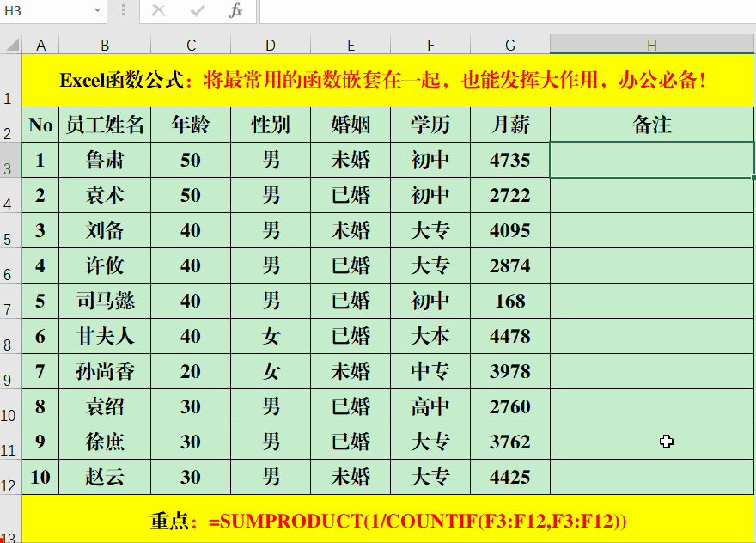Click salary cell 2722

510,195
